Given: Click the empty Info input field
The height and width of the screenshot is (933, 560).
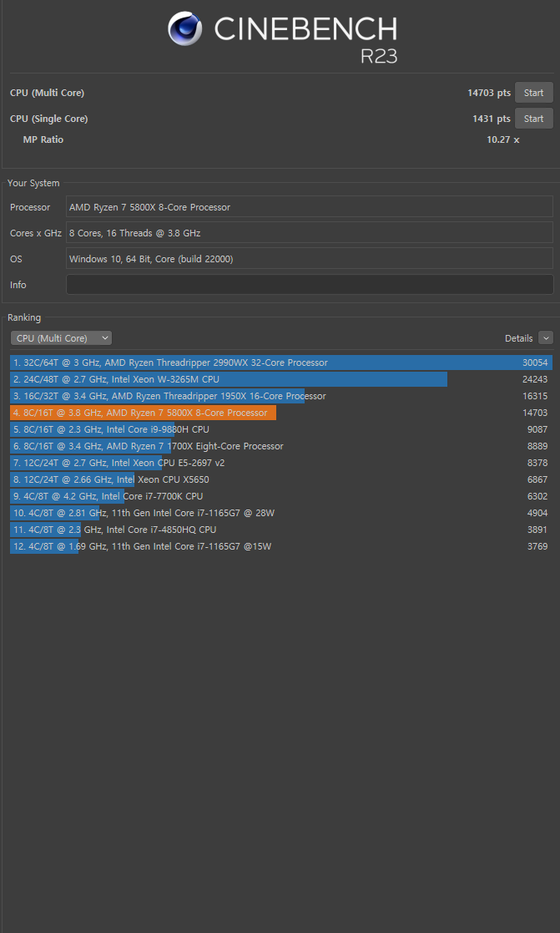Looking at the screenshot, I should [x=309, y=285].
